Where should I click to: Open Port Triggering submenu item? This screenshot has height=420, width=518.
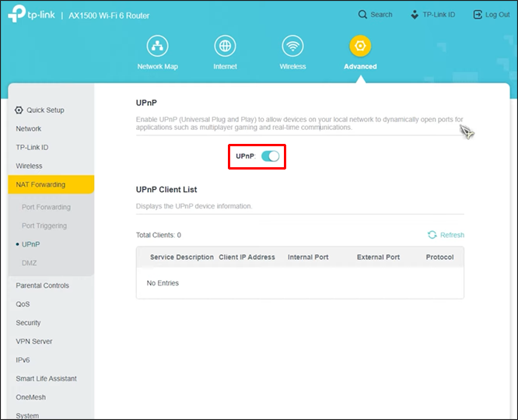tap(44, 226)
